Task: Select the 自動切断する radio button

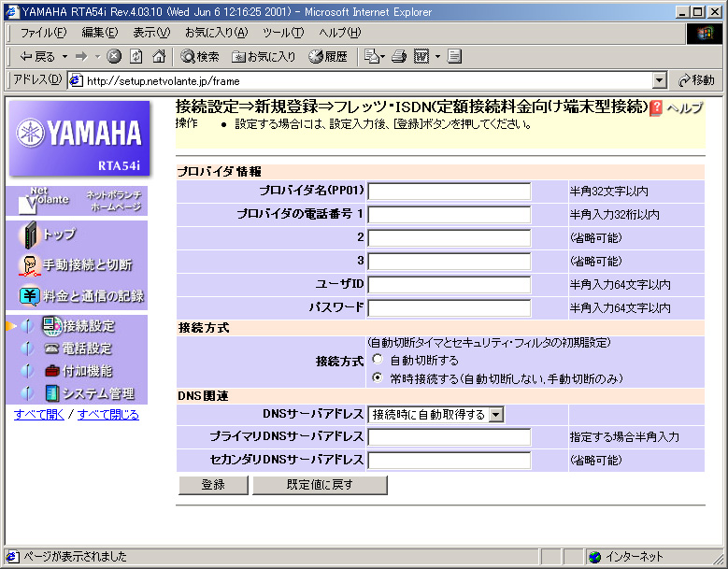Action: [x=378, y=360]
